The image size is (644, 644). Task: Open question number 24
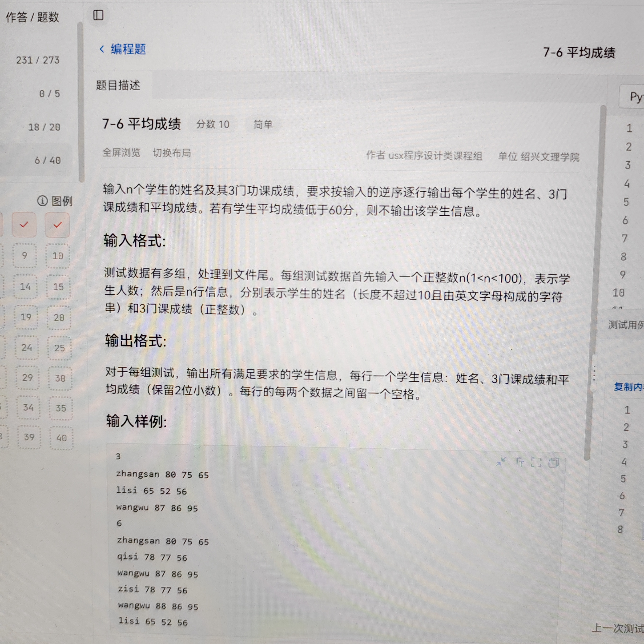click(27, 347)
